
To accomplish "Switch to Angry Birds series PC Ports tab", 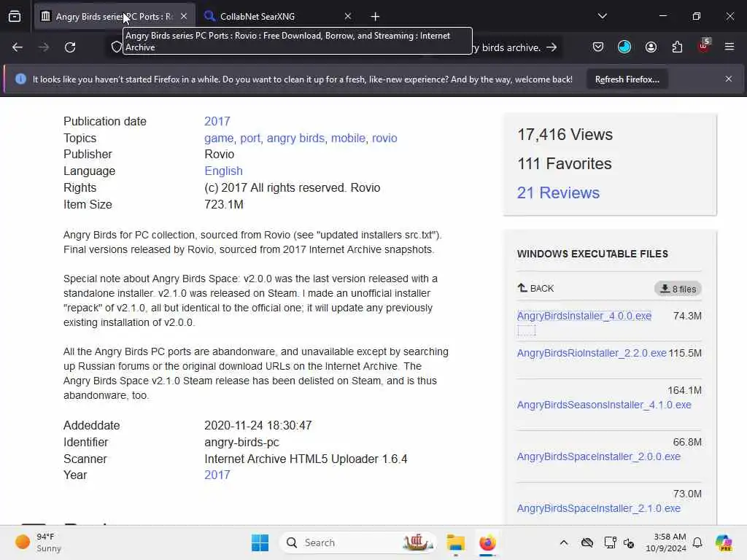I will [115, 16].
